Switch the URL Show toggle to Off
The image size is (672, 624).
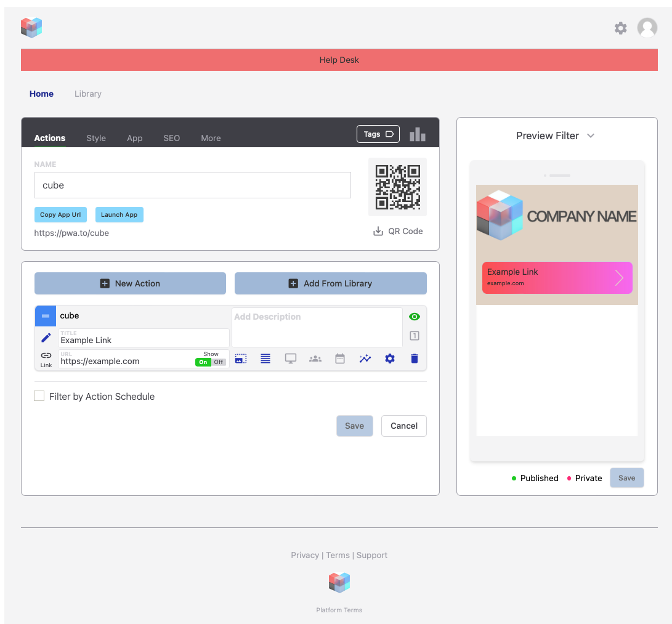pyautogui.click(x=219, y=362)
